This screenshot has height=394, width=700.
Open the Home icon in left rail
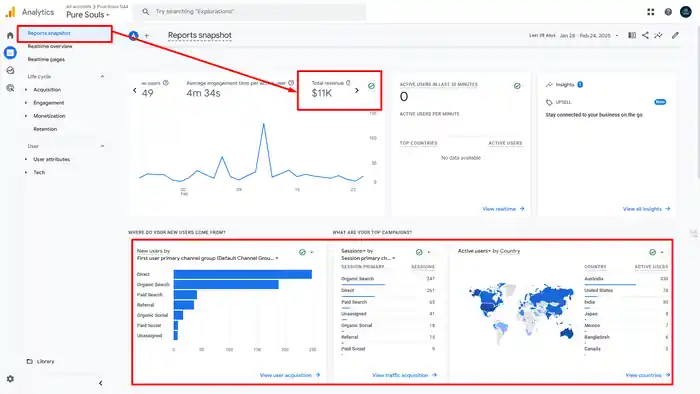coord(10,35)
